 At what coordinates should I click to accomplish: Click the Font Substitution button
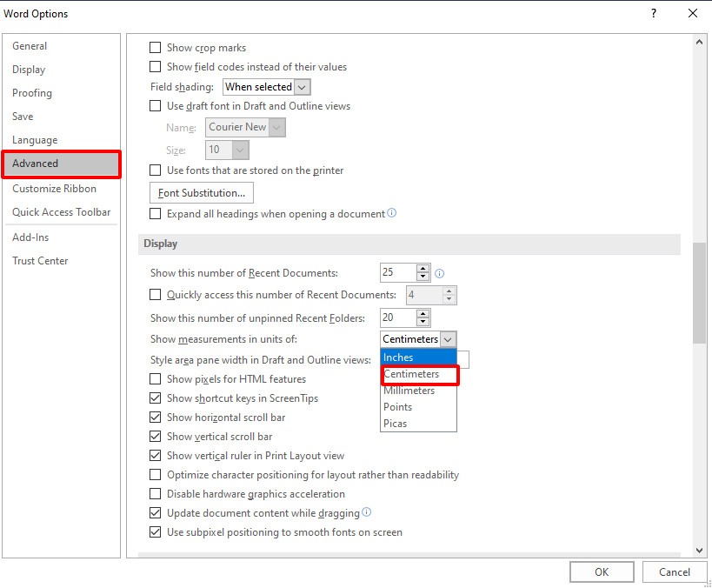click(x=202, y=192)
